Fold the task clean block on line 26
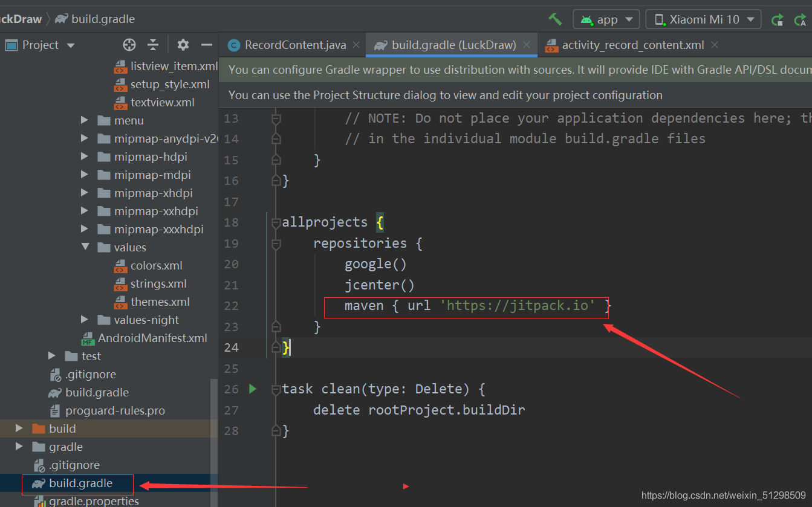The height and width of the screenshot is (507, 812). (276, 389)
